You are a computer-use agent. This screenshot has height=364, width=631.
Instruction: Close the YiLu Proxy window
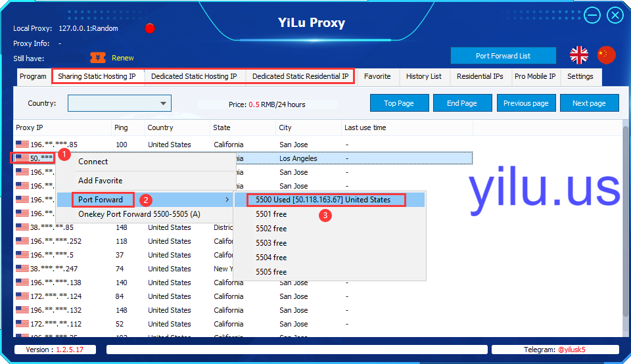point(615,15)
